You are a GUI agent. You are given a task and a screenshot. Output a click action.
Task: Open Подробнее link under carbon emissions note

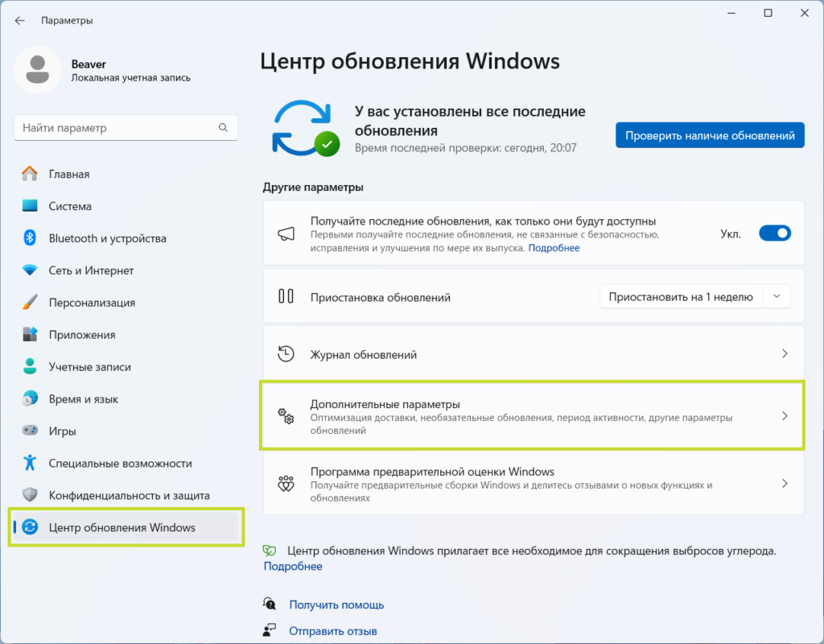click(293, 566)
